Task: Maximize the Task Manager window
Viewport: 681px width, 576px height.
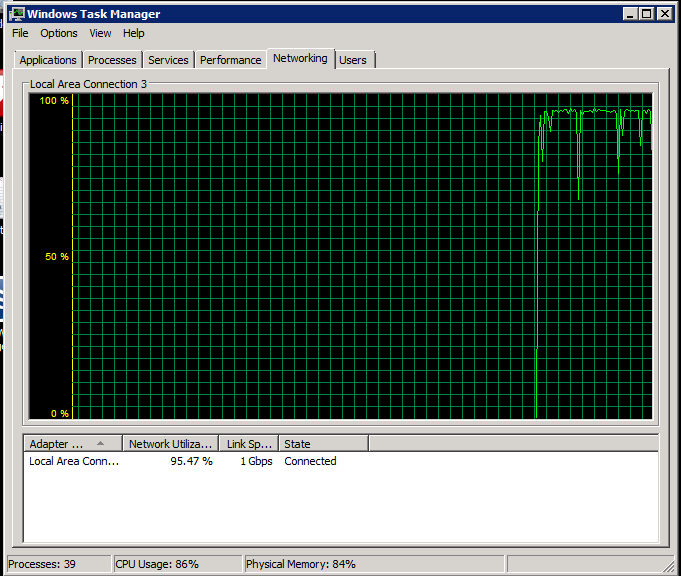Action: click(647, 14)
